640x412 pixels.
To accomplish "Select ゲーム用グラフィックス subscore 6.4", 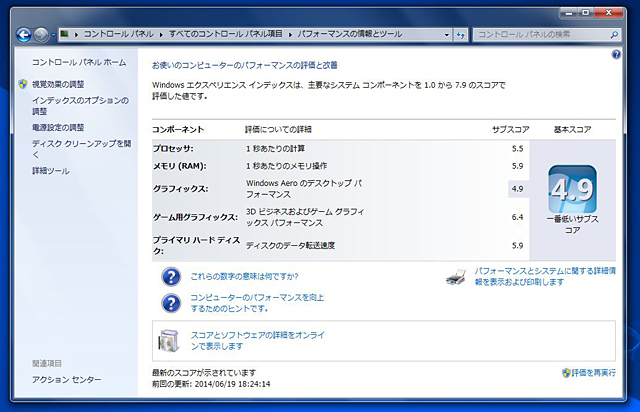I will (x=518, y=217).
